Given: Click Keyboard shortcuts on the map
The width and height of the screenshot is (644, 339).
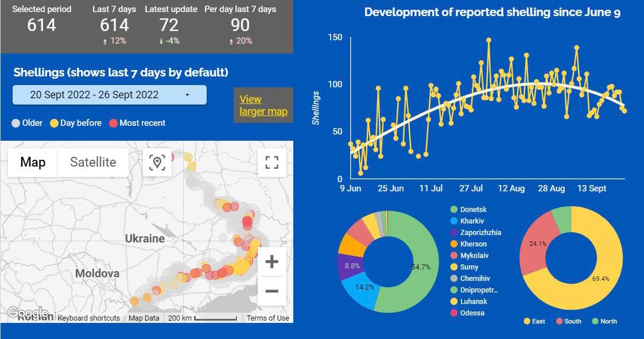Looking at the screenshot, I should [89, 318].
